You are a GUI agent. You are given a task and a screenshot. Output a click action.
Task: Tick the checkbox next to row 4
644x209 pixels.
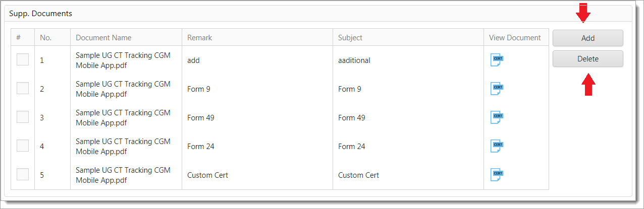(x=23, y=146)
